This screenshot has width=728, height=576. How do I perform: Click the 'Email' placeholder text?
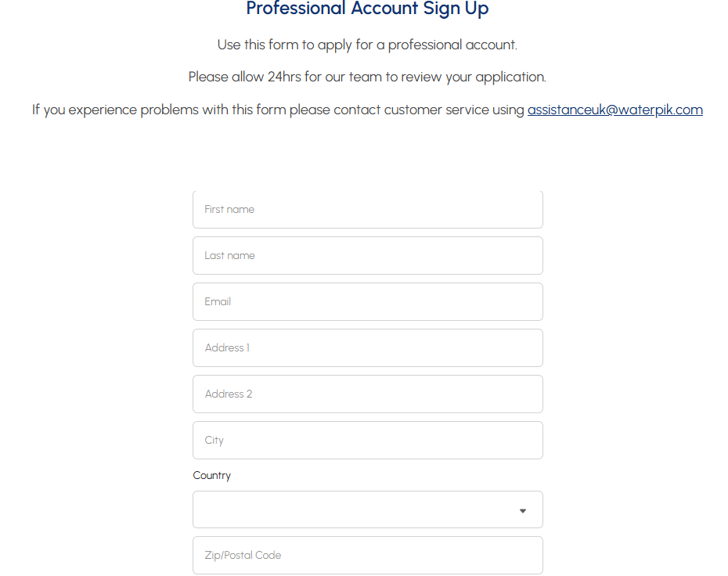(x=218, y=302)
